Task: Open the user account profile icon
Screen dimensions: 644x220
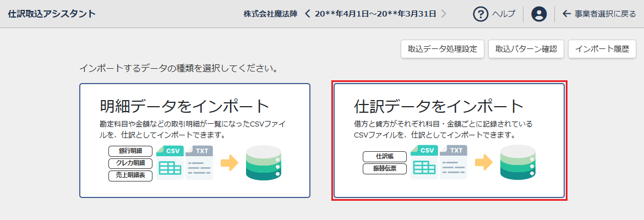Action: (x=538, y=14)
